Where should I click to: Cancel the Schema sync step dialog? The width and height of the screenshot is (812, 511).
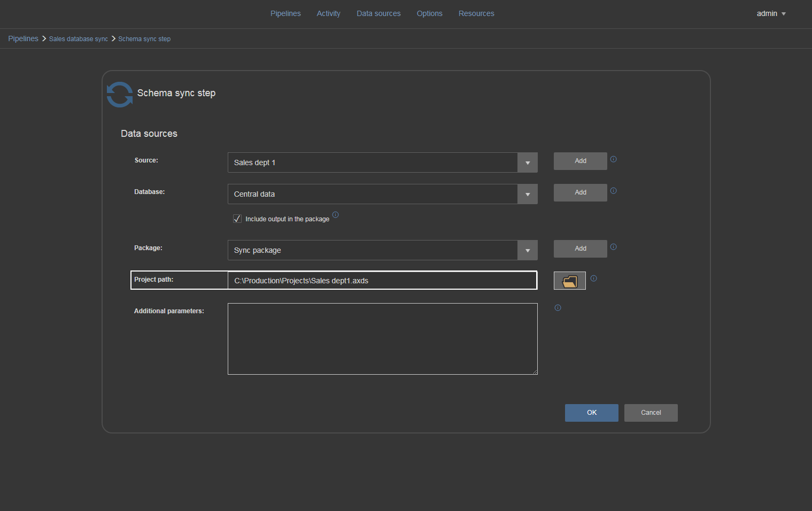tap(651, 413)
